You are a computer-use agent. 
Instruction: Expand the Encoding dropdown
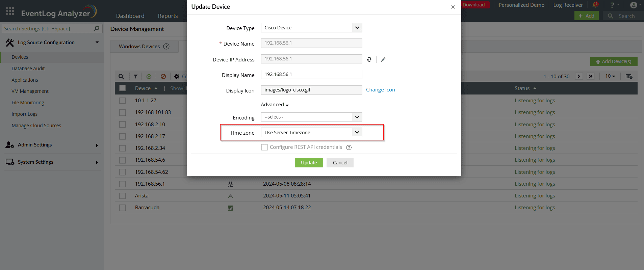coord(311,117)
